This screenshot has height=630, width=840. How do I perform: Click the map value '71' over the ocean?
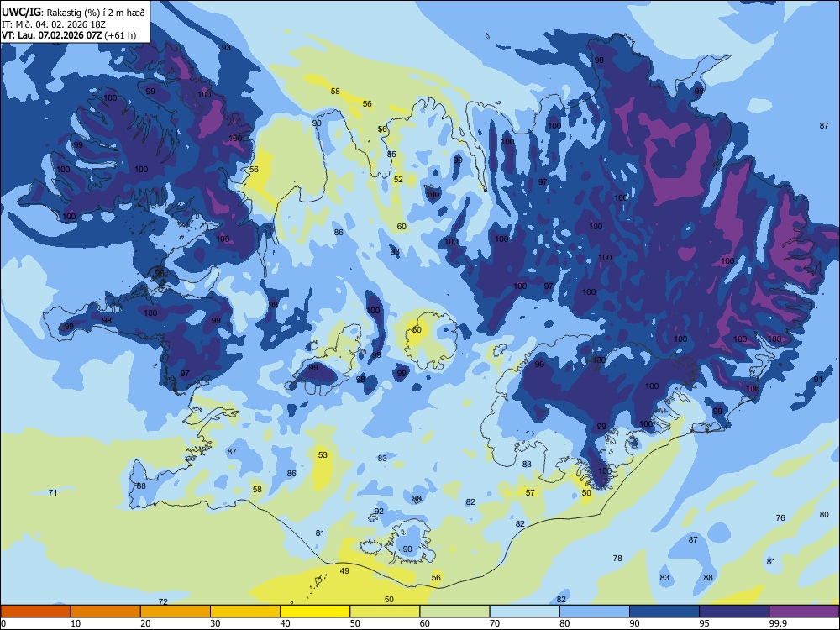coord(52,492)
